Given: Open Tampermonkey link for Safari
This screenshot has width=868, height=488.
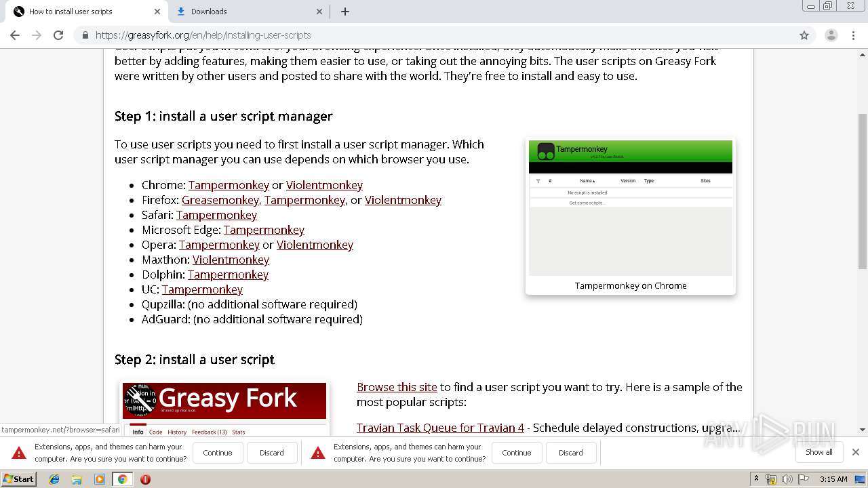Looking at the screenshot, I should point(216,215).
